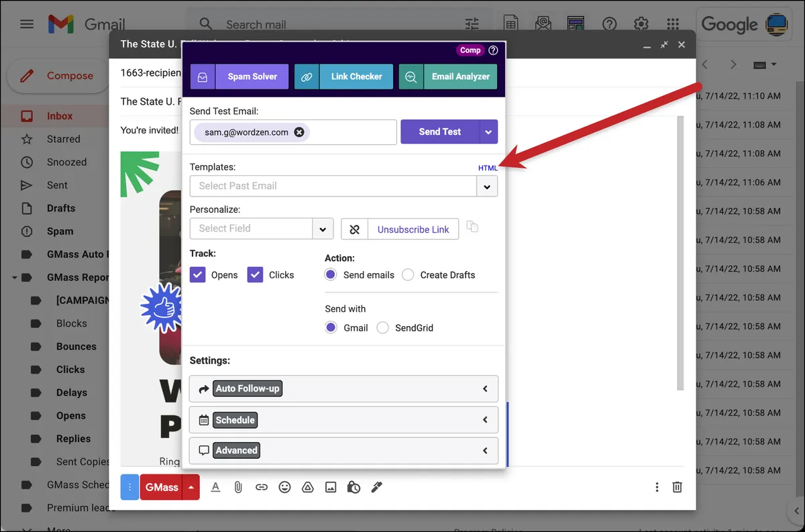Image resolution: width=805 pixels, height=532 pixels.
Task: Open Sent folder
Action: tap(56, 185)
